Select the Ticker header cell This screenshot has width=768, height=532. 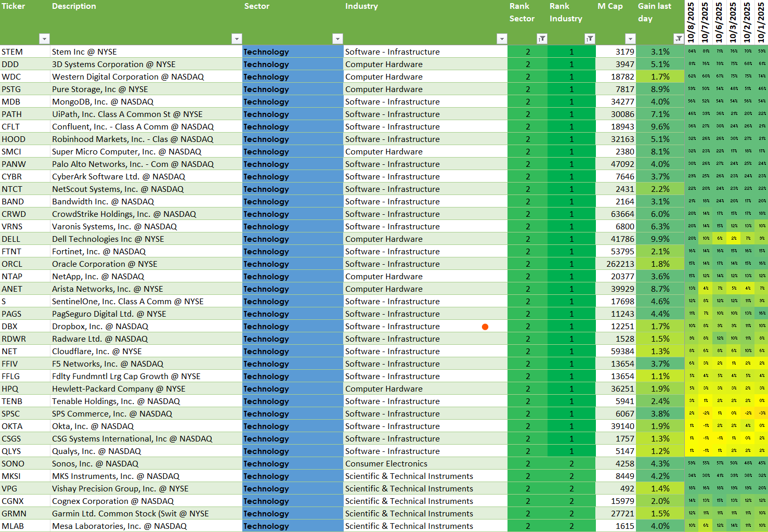pos(25,22)
